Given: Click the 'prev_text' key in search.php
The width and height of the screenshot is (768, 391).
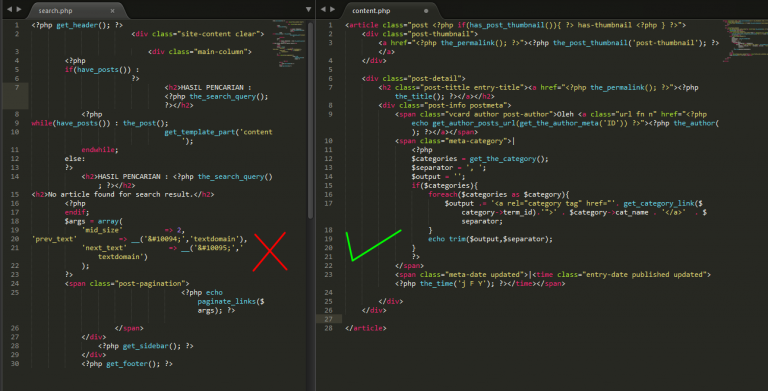Looking at the screenshot, I should tap(54, 239).
